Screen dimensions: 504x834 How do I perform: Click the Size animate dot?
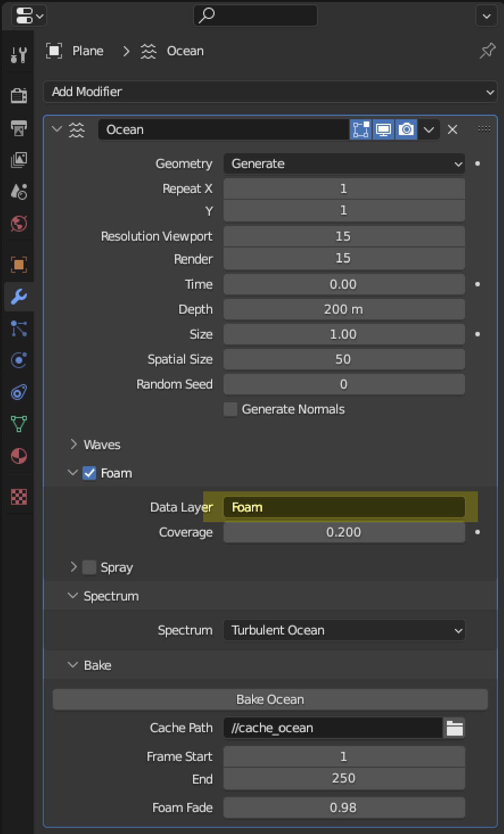coord(478,334)
